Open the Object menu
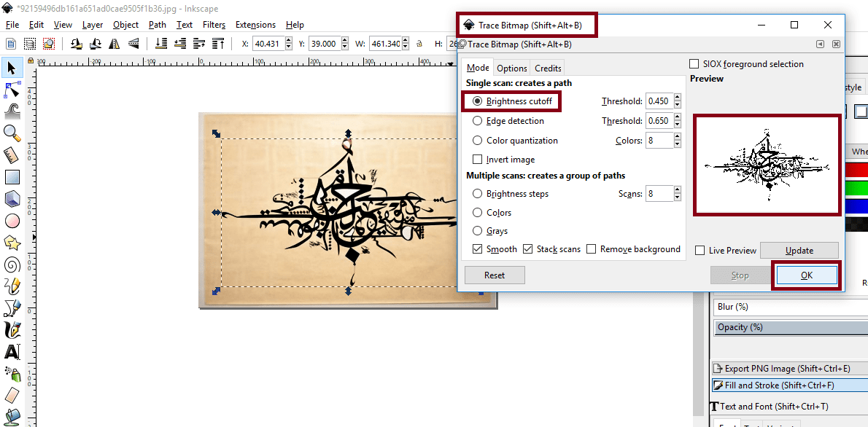 [x=125, y=24]
